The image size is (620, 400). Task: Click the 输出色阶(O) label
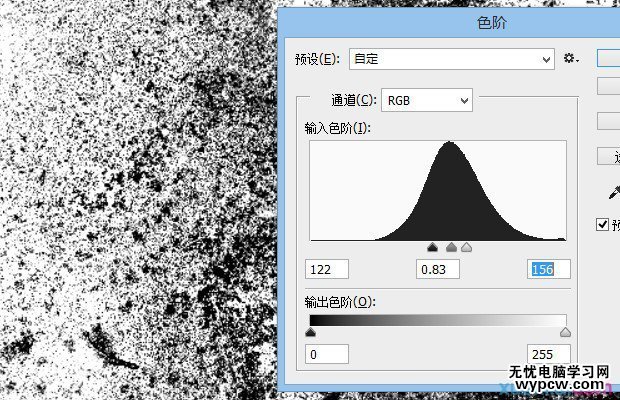(340, 302)
